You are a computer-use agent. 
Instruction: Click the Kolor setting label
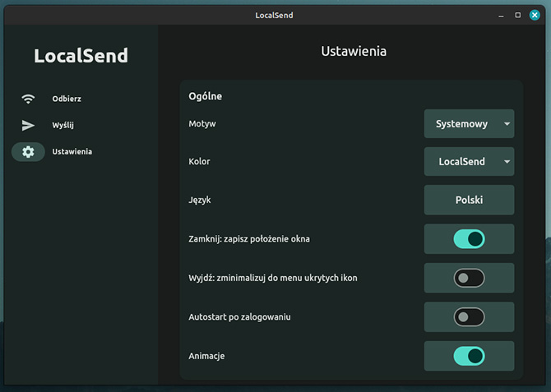(199, 162)
